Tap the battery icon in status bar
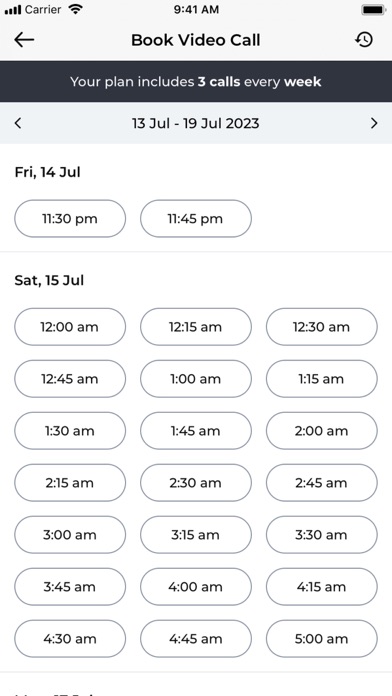This screenshot has height=696, width=392. [x=374, y=9]
